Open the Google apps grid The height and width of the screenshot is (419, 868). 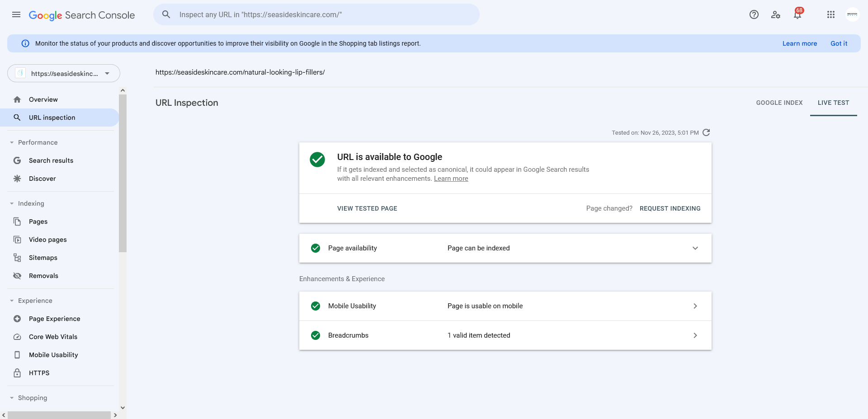(x=831, y=14)
